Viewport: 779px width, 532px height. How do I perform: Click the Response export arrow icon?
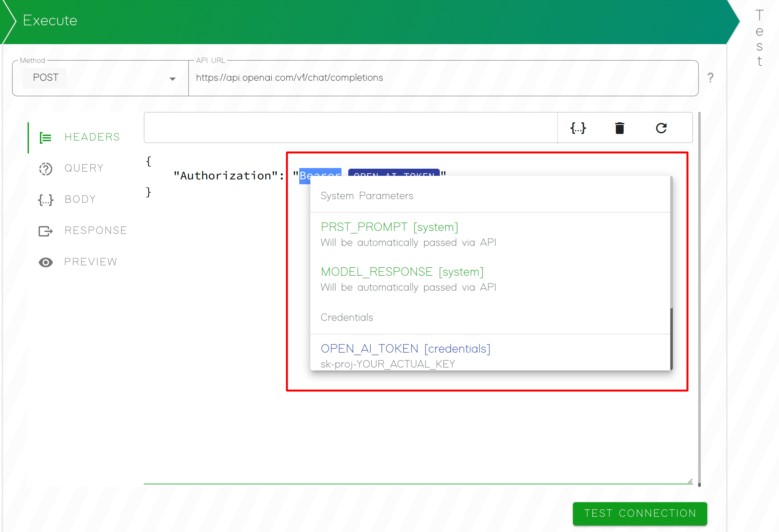pyautogui.click(x=45, y=231)
